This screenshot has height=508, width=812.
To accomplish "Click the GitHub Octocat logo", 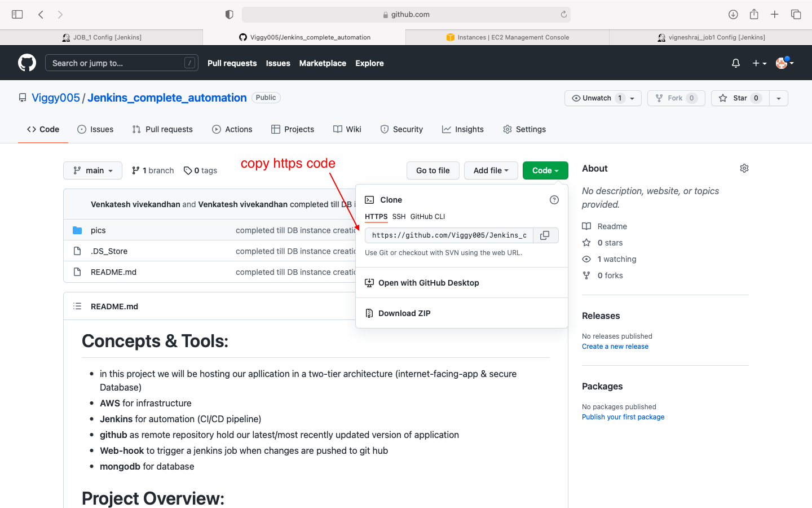I will [x=27, y=63].
